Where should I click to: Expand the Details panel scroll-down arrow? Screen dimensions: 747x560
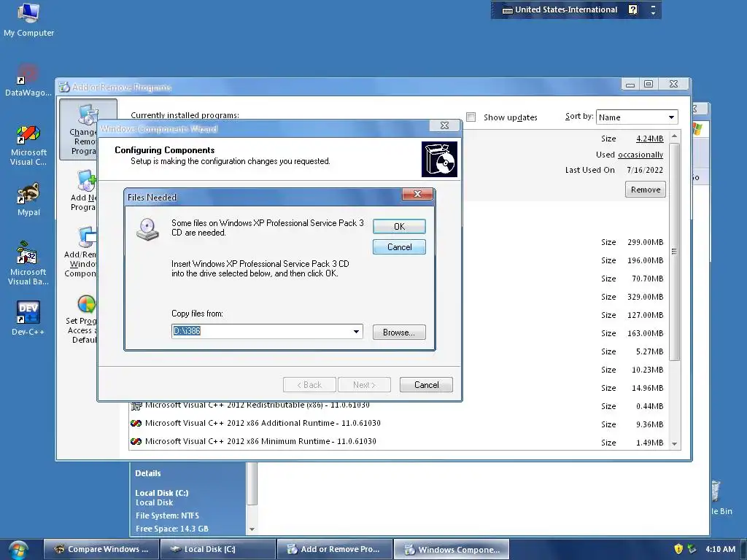pos(252,529)
